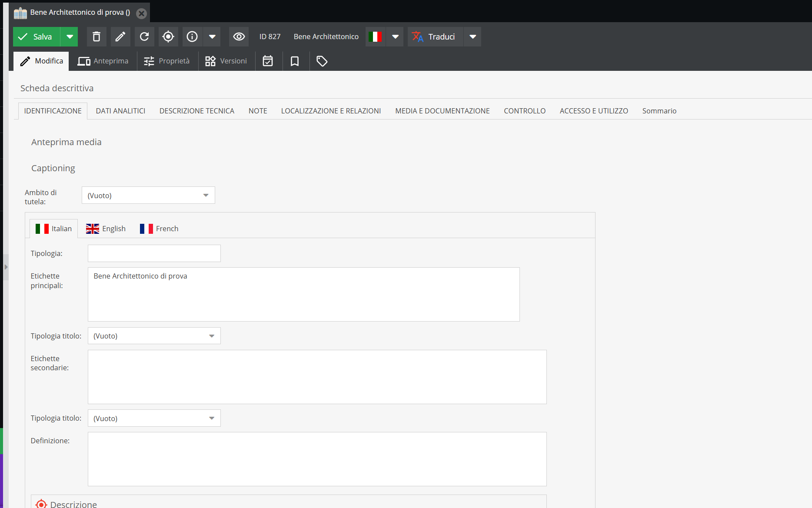Open the Versioni tab
Screen dimensions: 812x508
coord(226,61)
